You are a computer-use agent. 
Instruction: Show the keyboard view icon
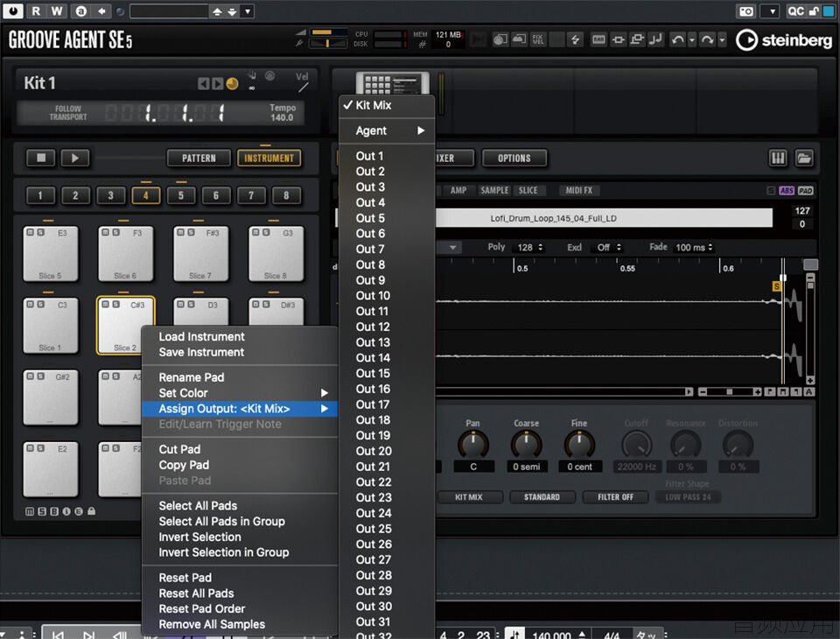(778, 158)
